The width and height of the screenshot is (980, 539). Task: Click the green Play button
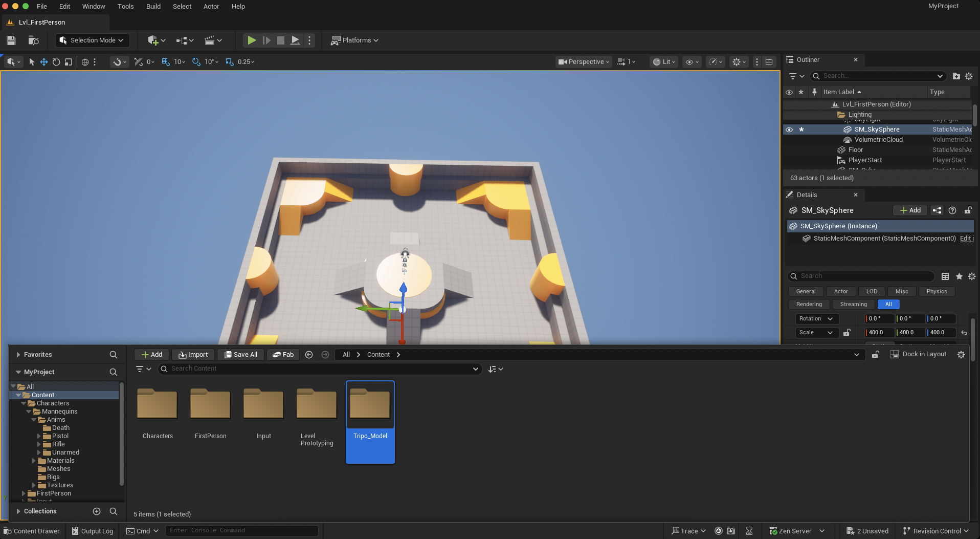(x=252, y=40)
